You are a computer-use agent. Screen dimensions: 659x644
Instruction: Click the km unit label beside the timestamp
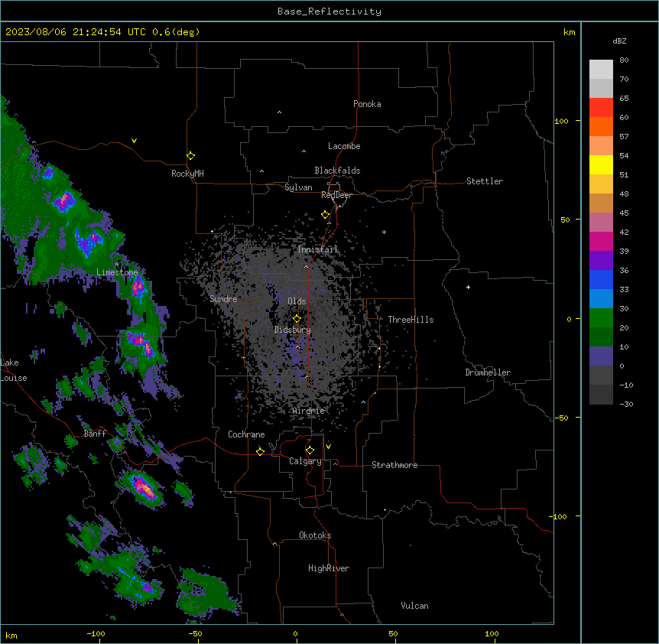point(570,32)
